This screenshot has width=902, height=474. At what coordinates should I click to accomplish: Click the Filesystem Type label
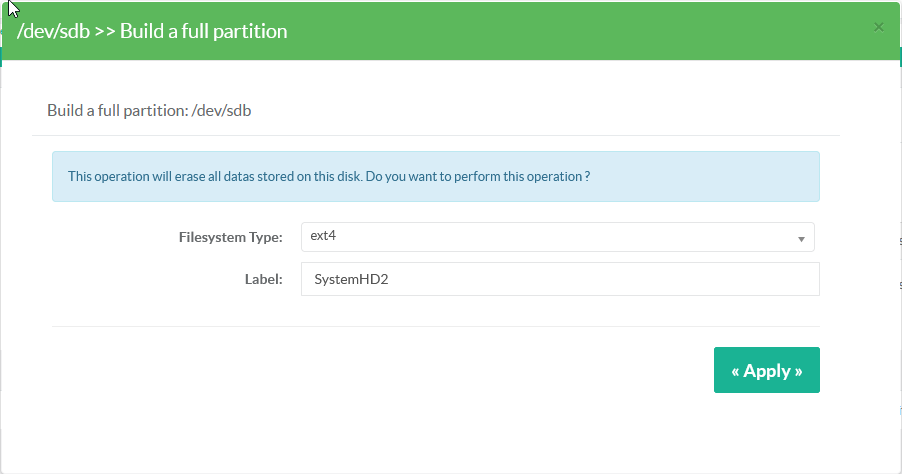tap(230, 237)
